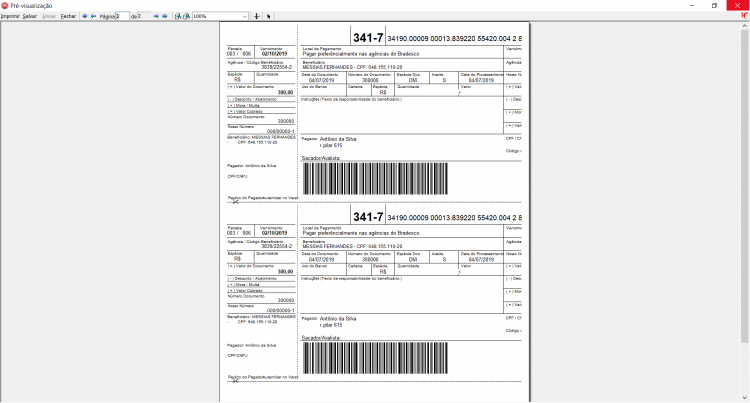
Task: Click the red icon at the toolbar's right end
Action: (x=744, y=16)
